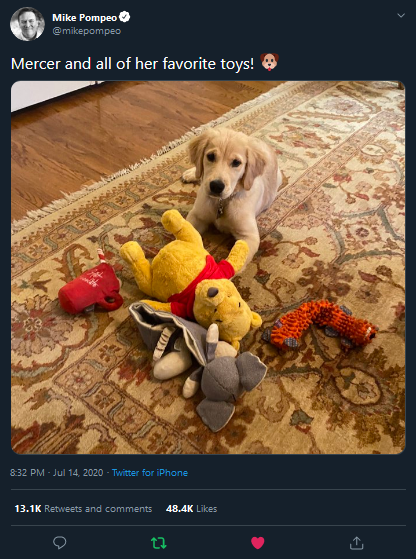Open the share tweet icon
Image resolution: width=416 pixels, height=559 pixels.
(x=356, y=543)
